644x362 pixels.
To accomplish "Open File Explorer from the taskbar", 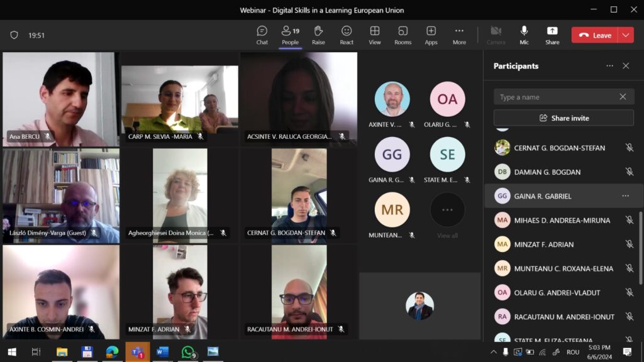I will coord(62,352).
